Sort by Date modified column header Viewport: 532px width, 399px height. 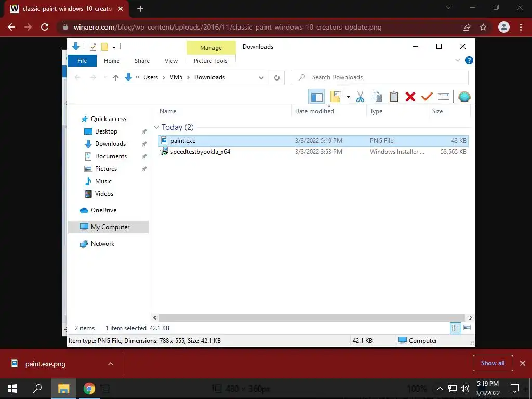[329, 111]
